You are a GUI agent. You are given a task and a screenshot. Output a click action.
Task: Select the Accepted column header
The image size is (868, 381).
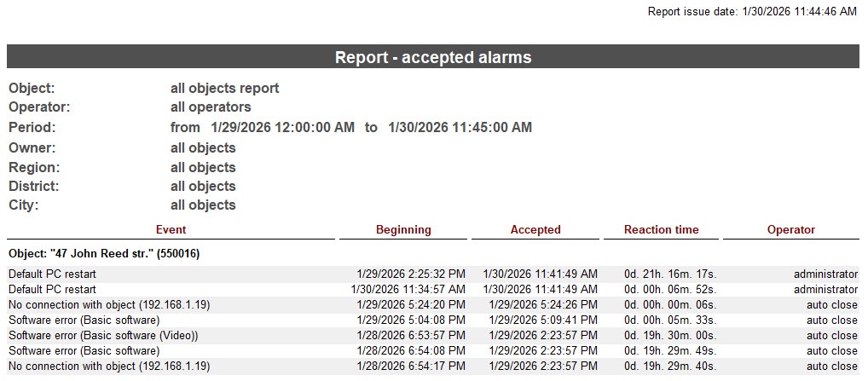[535, 229]
